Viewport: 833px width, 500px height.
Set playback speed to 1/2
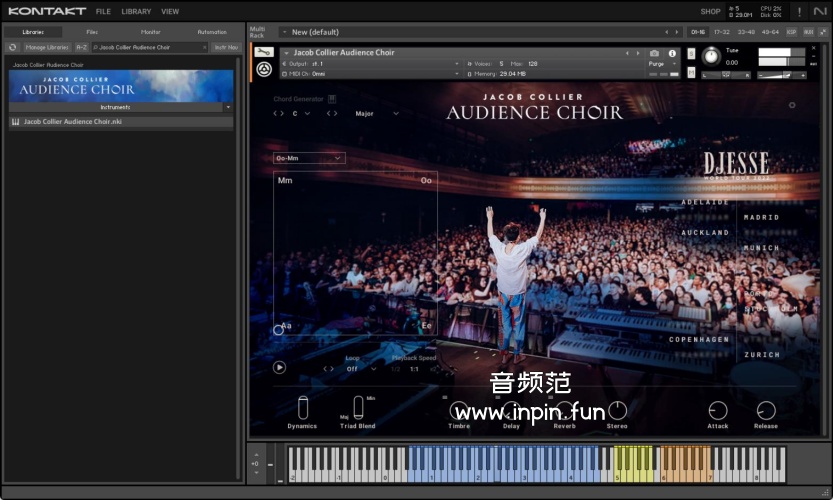click(x=395, y=369)
